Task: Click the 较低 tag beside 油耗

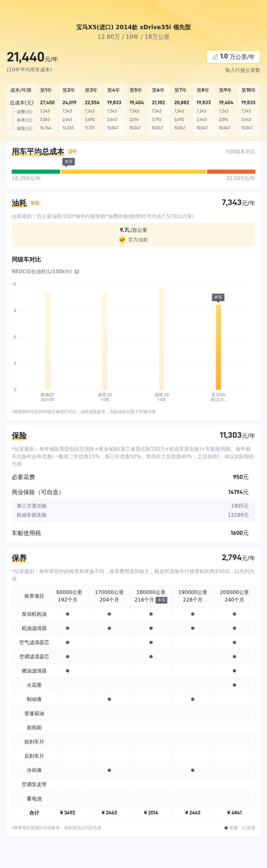Action: point(35,203)
